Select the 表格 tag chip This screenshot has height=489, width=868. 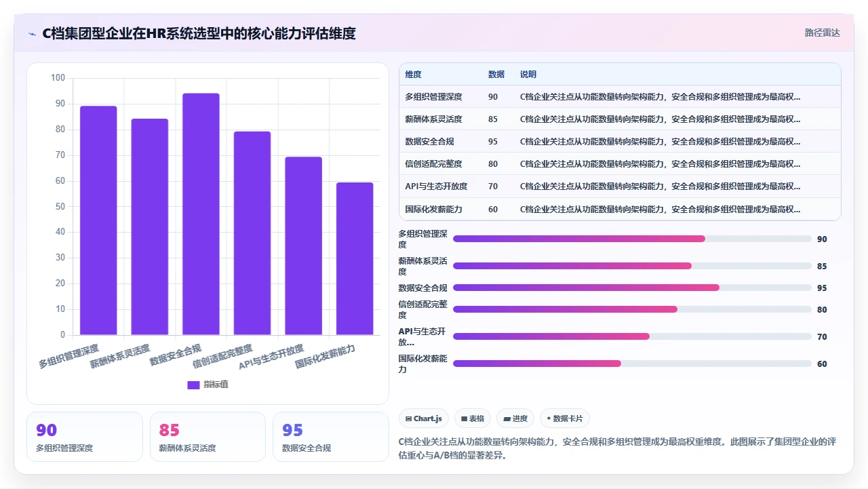tap(473, 418)
